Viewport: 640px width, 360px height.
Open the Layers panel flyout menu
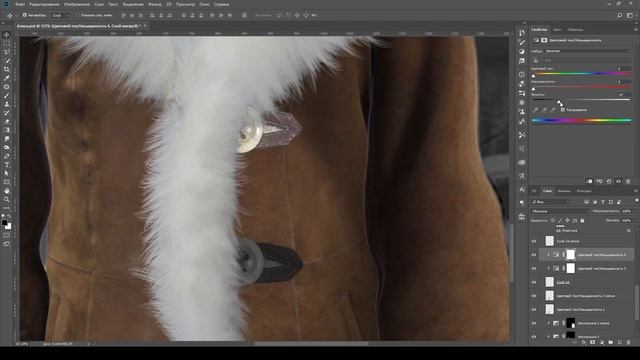point(636,191)
